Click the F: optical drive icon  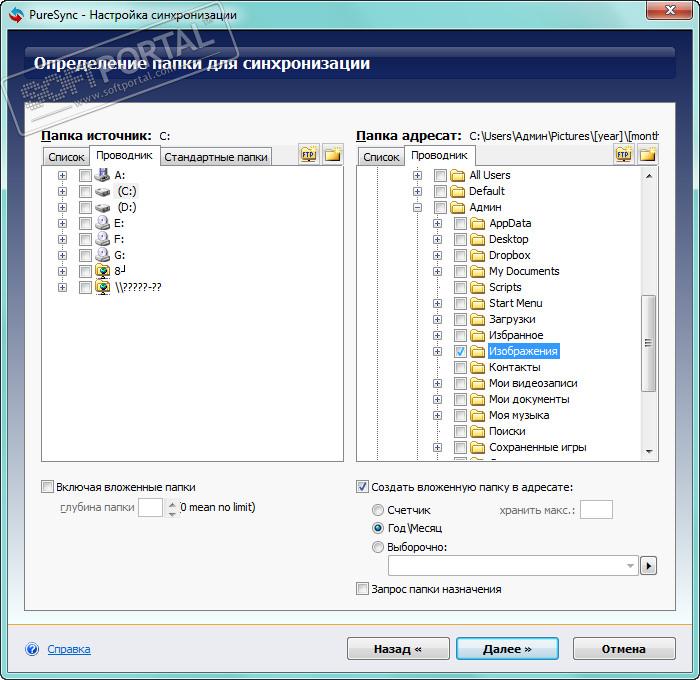tap(102, 239)
